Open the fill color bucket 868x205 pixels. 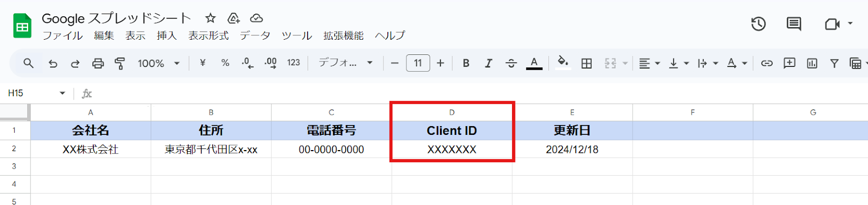tap(563, 63)
